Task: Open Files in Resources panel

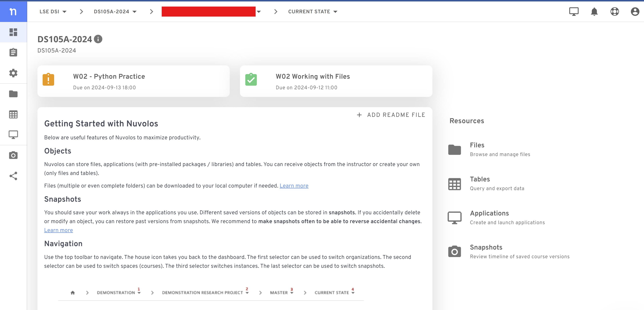Action: [x=477, y=145]
